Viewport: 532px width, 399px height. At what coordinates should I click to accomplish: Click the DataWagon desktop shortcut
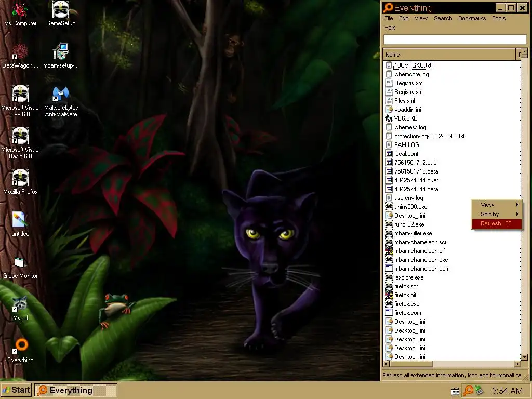[x=20, y=56]
